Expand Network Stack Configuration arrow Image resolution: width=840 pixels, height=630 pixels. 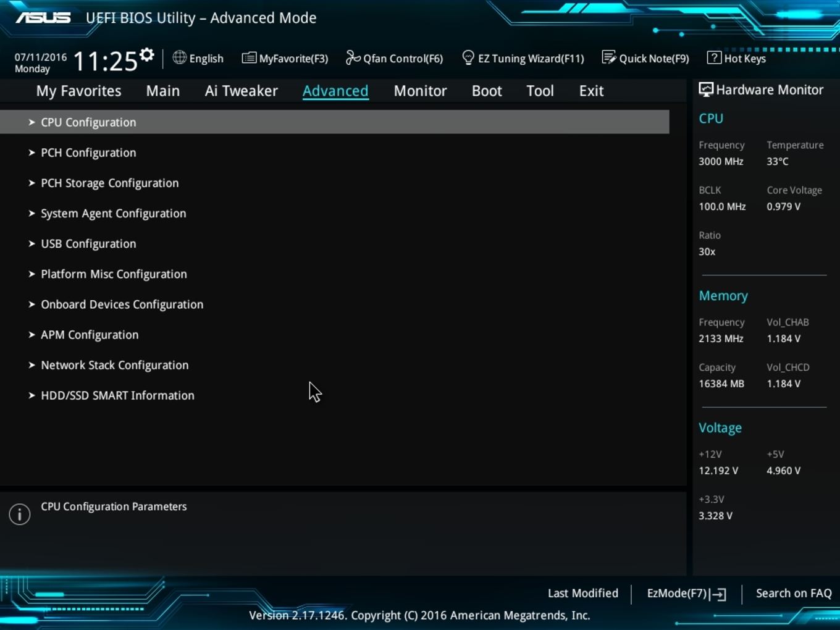point(31,365)
